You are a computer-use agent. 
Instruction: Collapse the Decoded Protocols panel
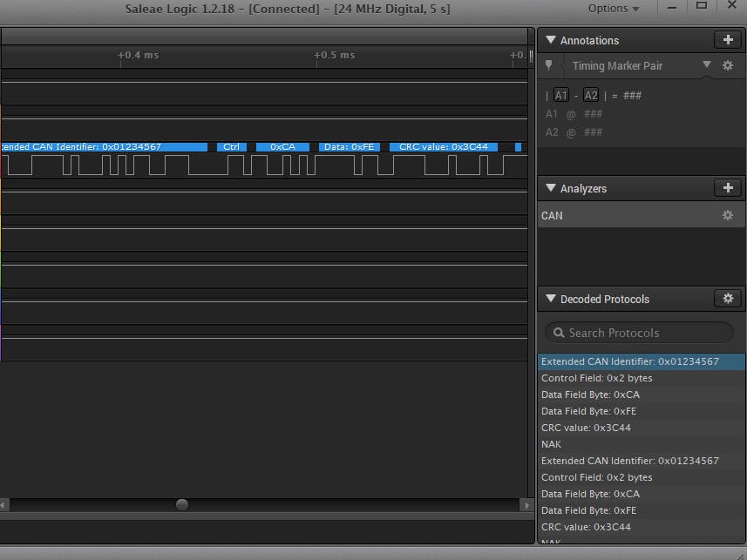tap(551, 299)
